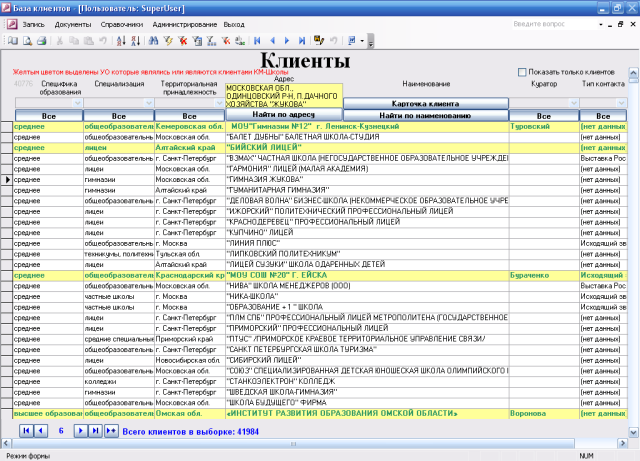Click the open book toolbar icon

click(x=13, y=40)
